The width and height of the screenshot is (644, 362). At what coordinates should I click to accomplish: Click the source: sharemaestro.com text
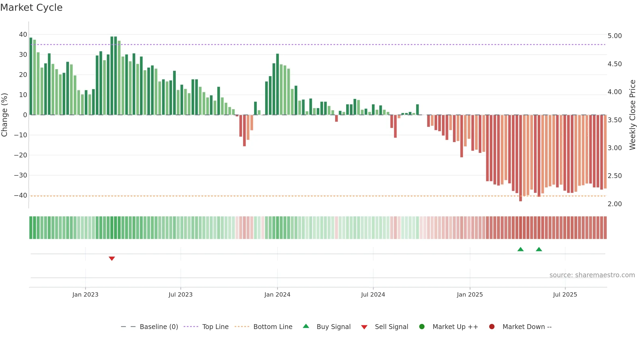[x=592, y=275]
